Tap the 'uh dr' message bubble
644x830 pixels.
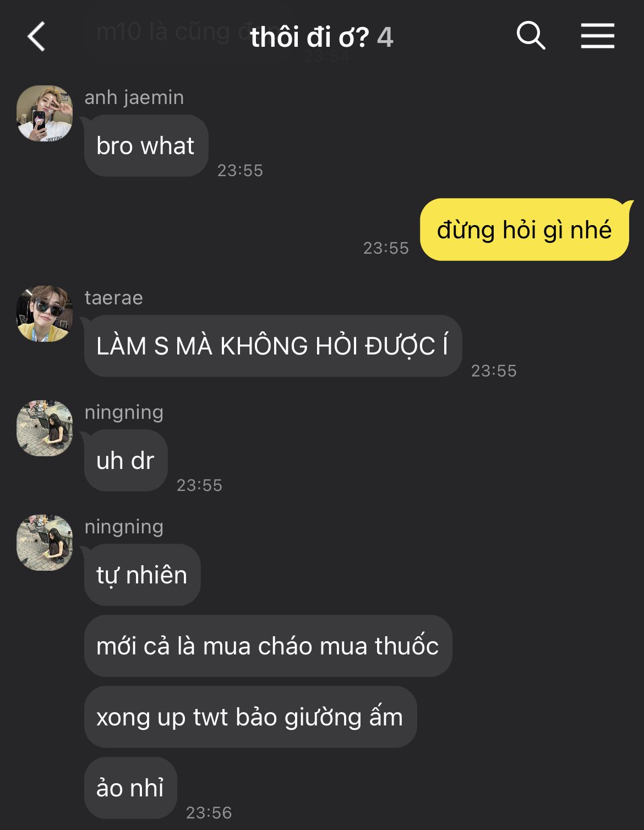125,461
